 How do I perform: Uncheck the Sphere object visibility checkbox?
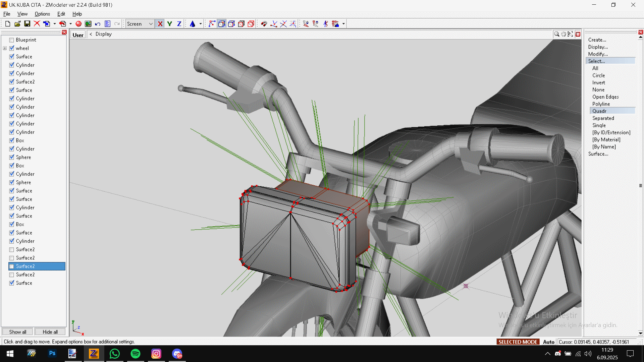[12, 157]
